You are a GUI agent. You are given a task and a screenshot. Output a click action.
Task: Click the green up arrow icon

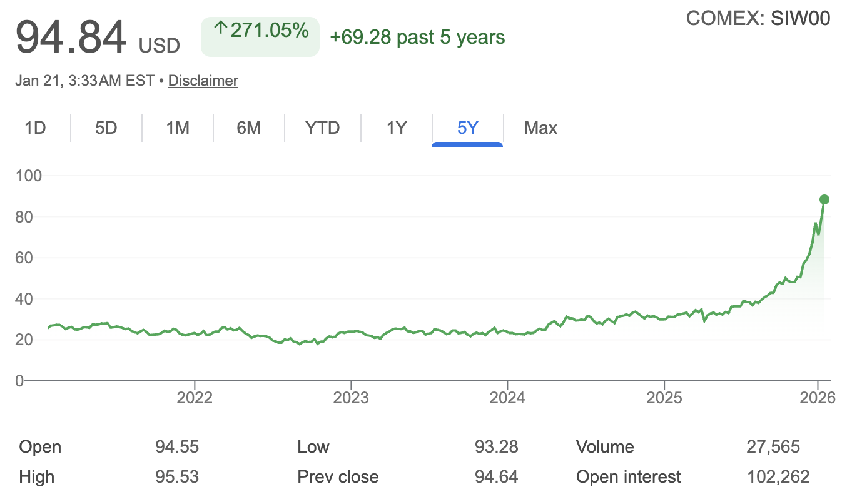click(x=220, y=29)
